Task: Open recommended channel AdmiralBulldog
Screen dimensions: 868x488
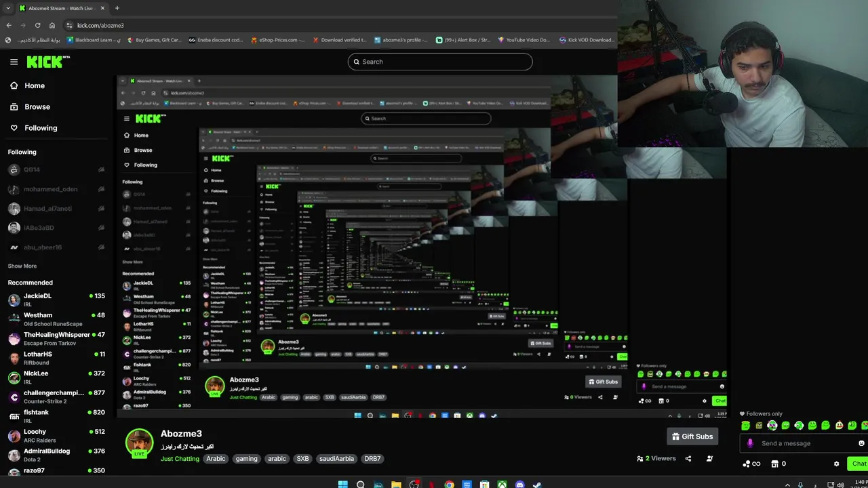Action: (56, 454)
